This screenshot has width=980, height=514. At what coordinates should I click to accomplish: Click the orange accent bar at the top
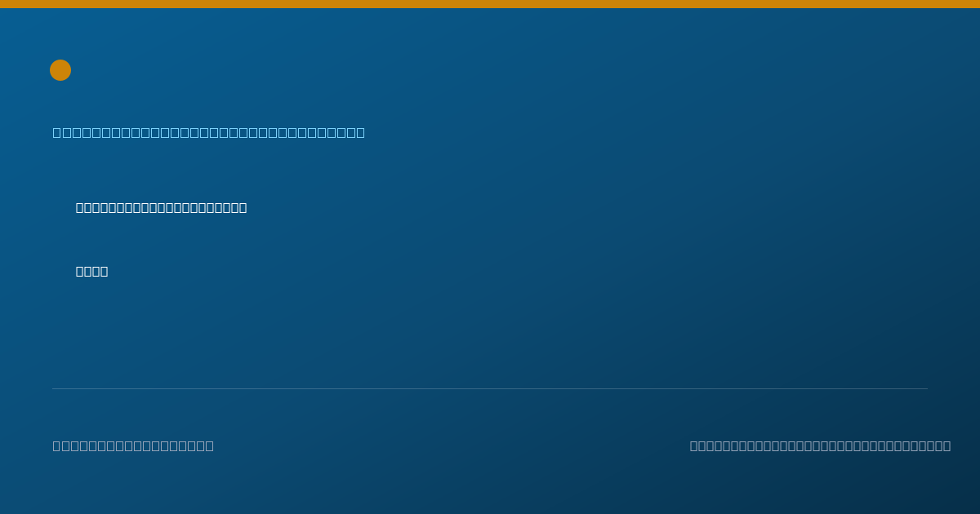coord(490,4)
